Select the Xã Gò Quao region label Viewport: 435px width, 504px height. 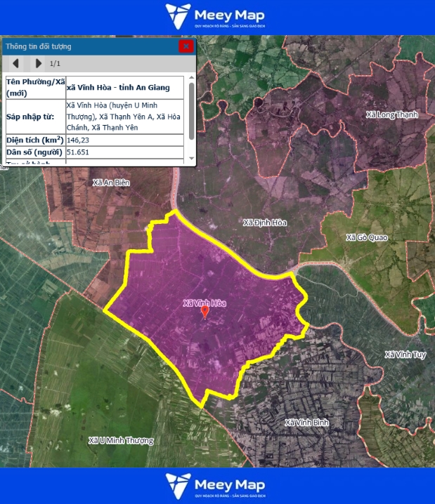(366, 238)
